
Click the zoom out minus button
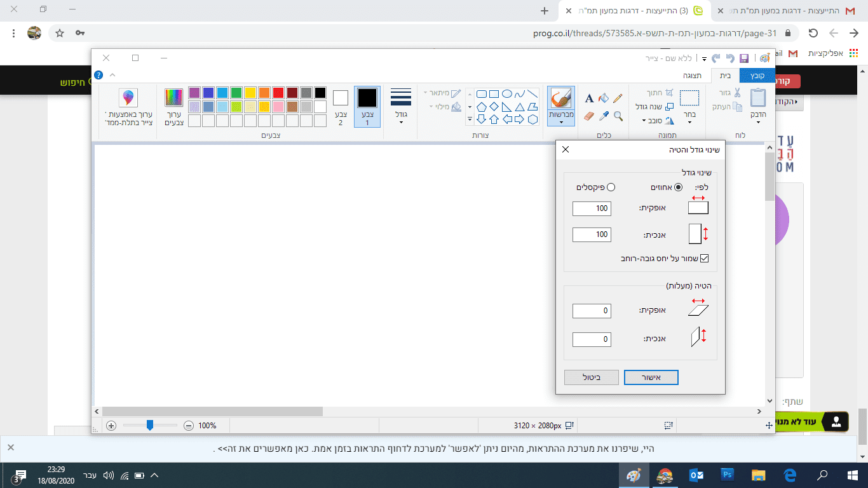point(188,426)
